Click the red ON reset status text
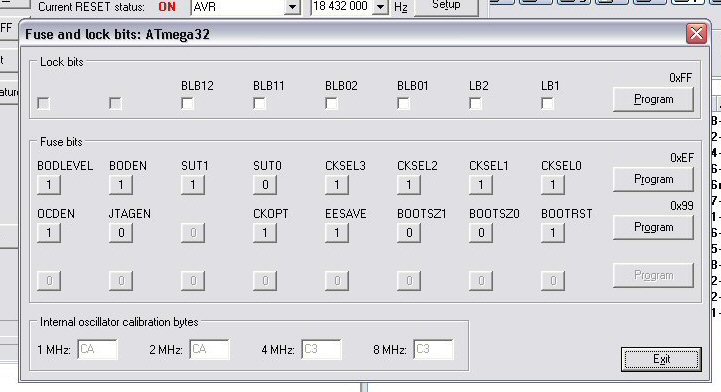The height and width of the screenshot is (392, 721). pyautogui.click(x=167, y=7)
